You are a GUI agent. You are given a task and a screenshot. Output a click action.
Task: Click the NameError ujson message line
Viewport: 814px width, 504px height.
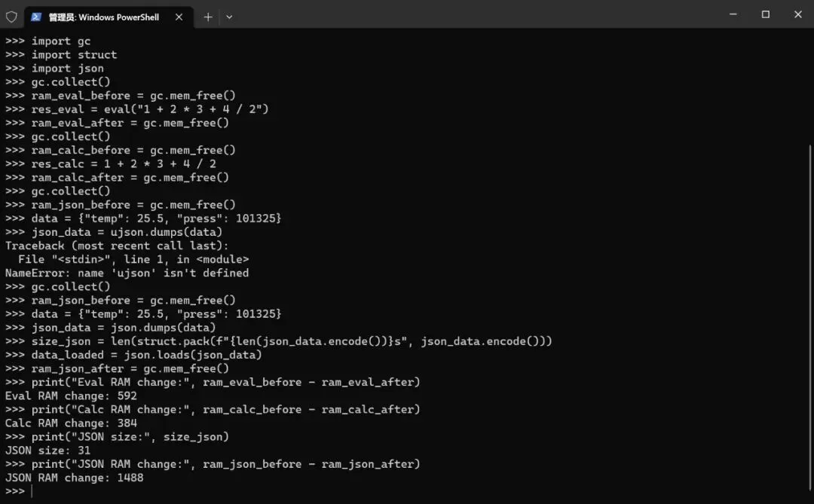[127, 273]
